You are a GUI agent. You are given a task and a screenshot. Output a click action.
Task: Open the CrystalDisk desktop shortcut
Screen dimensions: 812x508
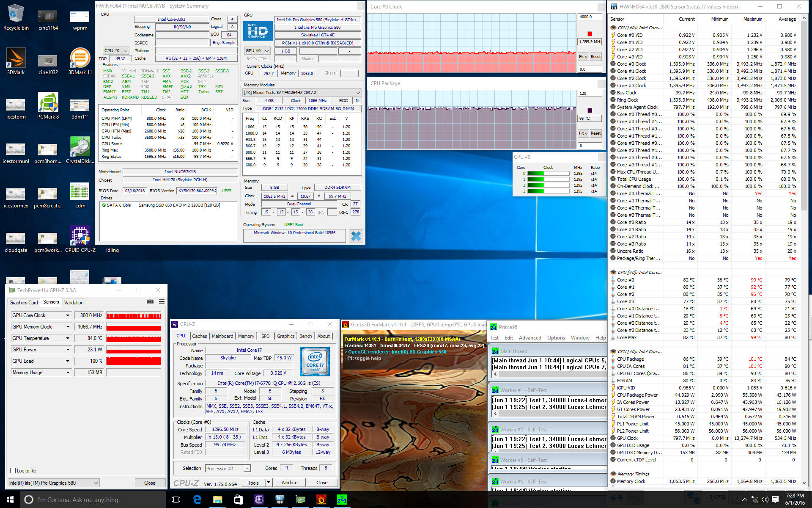[80, 150]
